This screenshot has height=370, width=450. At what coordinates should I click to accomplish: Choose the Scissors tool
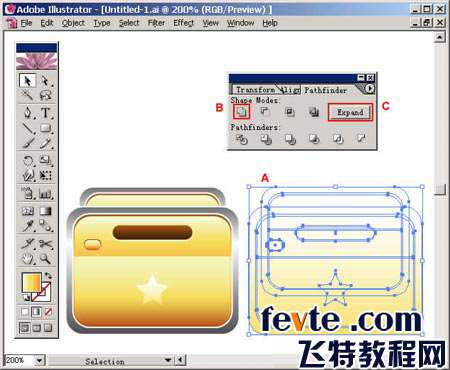click(46, 244)
